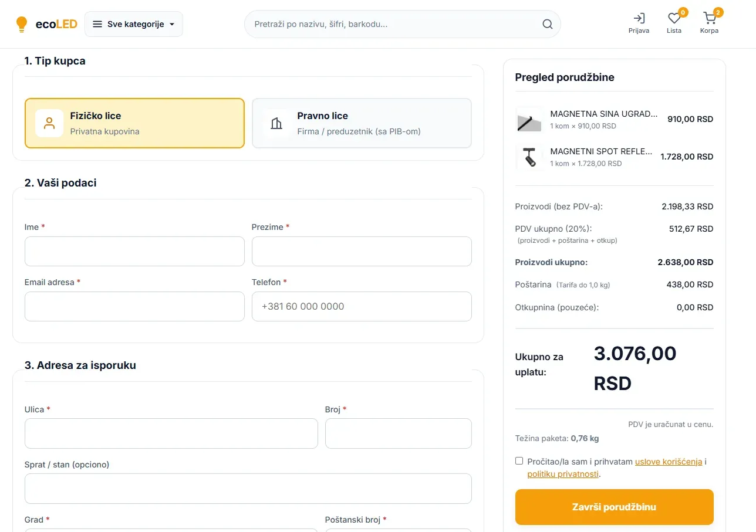
Task: Open the politiku privatnosti link
Action: click(563, 474)
